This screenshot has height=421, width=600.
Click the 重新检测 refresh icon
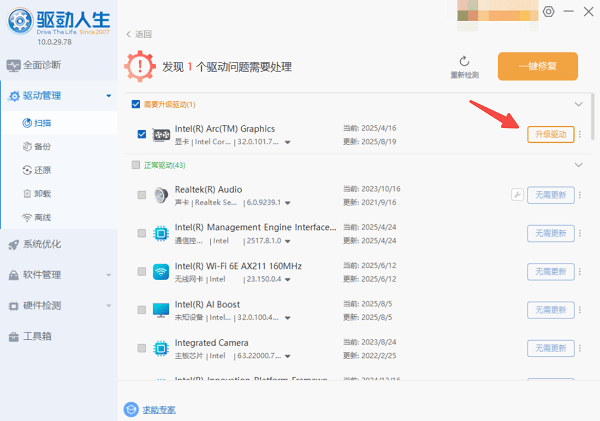point(464,62)
